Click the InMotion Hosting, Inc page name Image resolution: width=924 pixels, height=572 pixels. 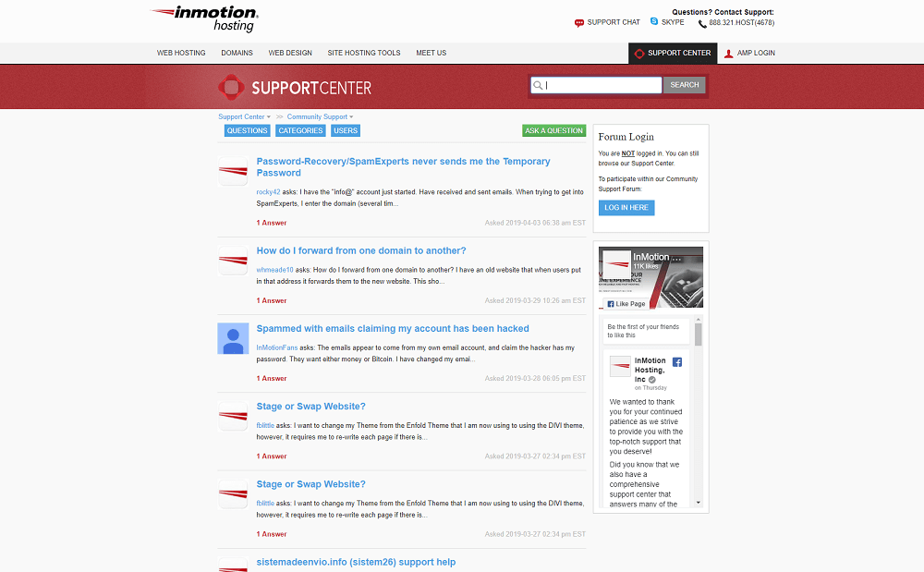click(x=650, y=370)
